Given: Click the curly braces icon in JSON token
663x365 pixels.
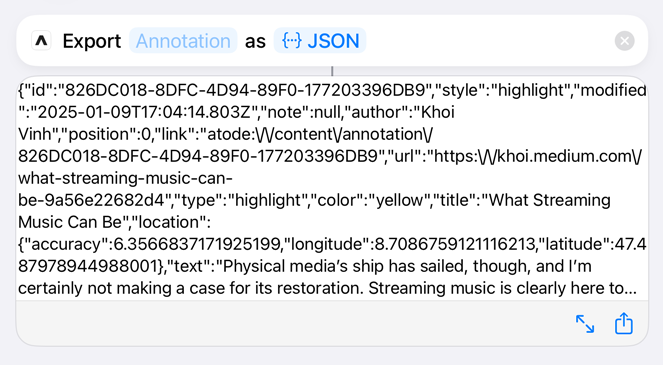Looking at the screenshot, I should point(292,41).
